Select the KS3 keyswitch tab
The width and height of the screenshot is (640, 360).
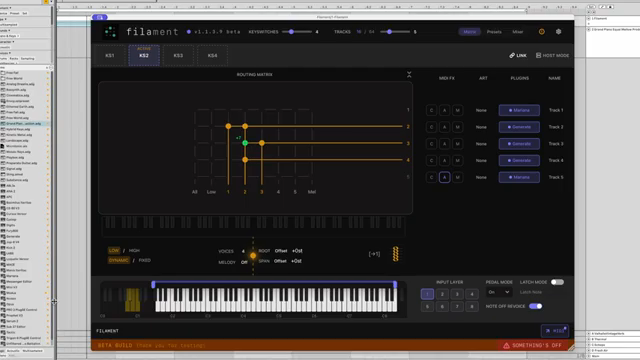point(178,56)
